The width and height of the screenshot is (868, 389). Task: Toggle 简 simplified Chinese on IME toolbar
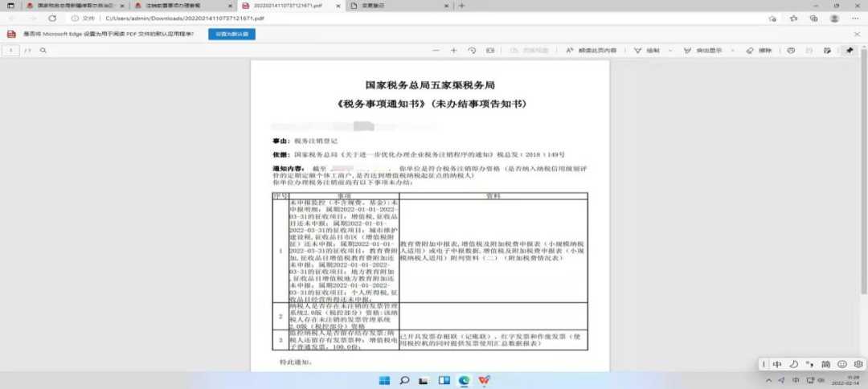(x=825, y=364)
